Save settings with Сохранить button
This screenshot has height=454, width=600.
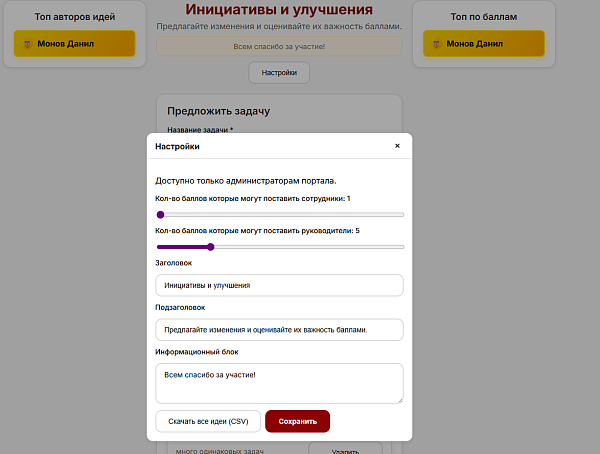(x=297, y=421)
